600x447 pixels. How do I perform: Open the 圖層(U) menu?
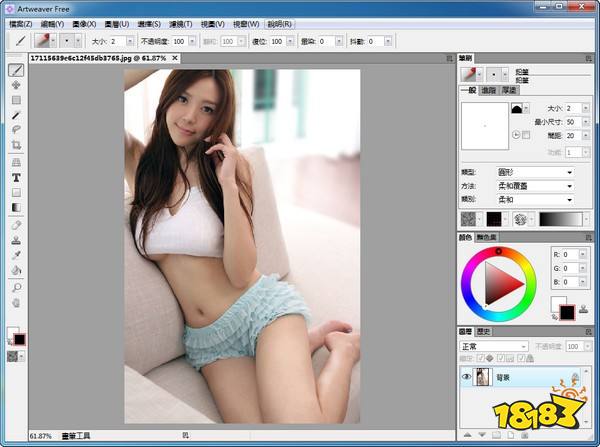coord(117,24)
